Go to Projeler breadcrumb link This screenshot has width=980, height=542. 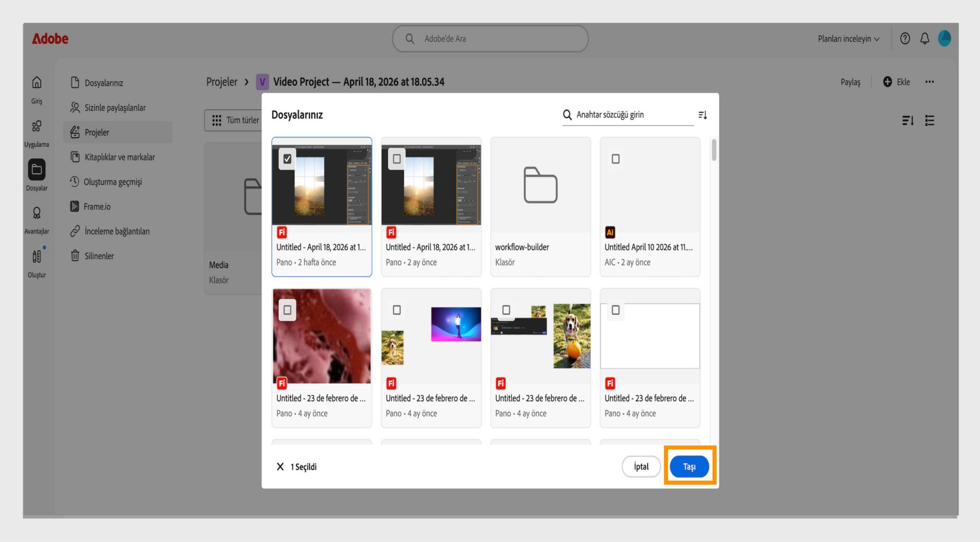[222, 82]
